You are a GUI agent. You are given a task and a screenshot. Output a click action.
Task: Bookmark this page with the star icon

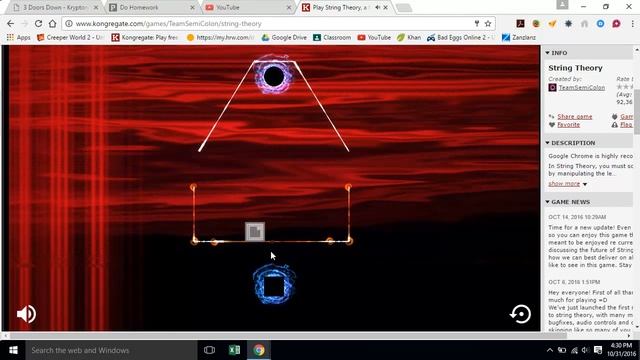click(x=488, y=24)
